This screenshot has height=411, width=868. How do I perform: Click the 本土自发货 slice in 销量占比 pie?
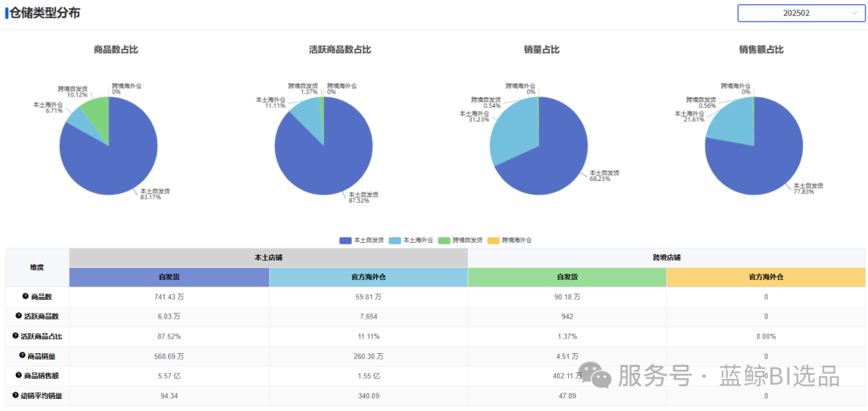pyautogui.click(x=555, y=161)
